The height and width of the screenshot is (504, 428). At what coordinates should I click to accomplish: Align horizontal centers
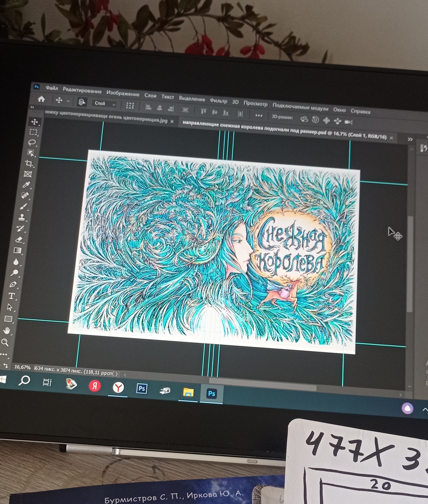tap(159, 108)
